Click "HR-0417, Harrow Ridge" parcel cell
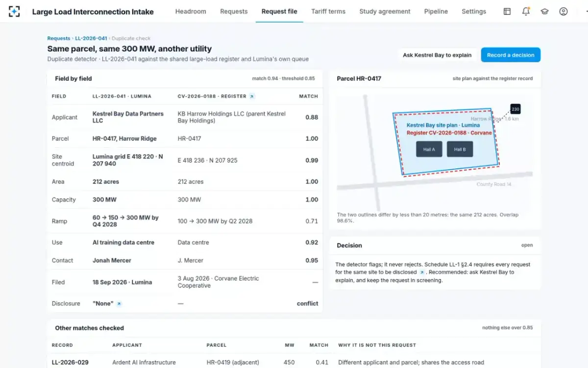Screen dimensions: 588x368 (x=124, y=139)
